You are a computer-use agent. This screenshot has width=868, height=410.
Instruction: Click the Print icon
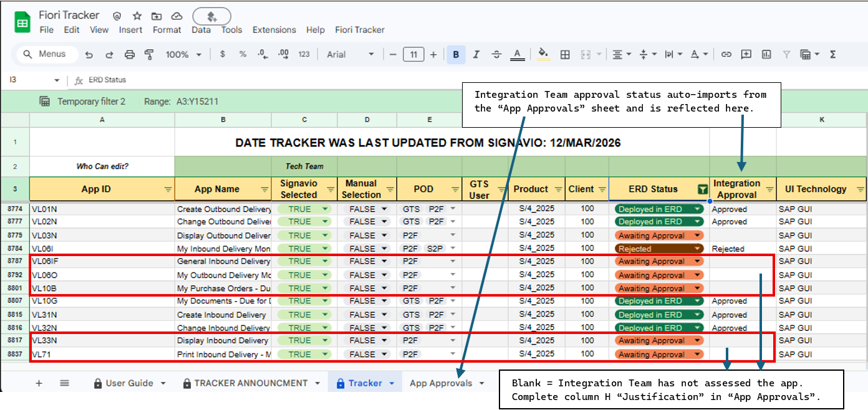[x=129, y=55]
